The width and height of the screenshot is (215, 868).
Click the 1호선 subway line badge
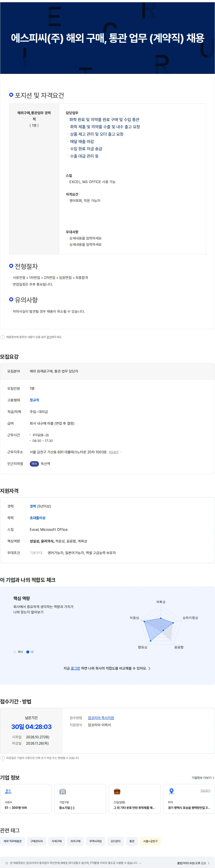point(34,464)
